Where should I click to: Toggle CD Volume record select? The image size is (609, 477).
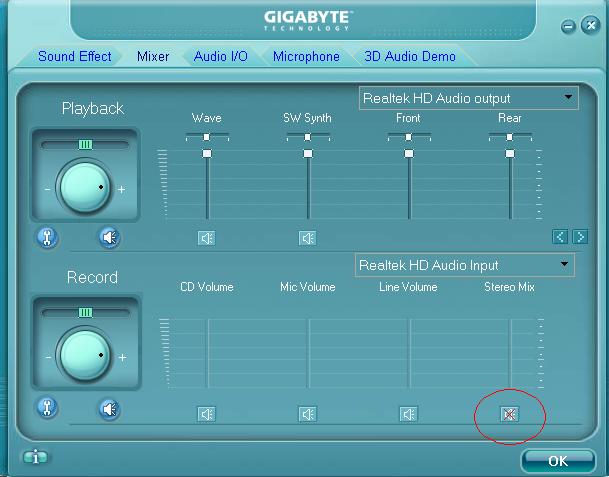click(x=206, y=414)
